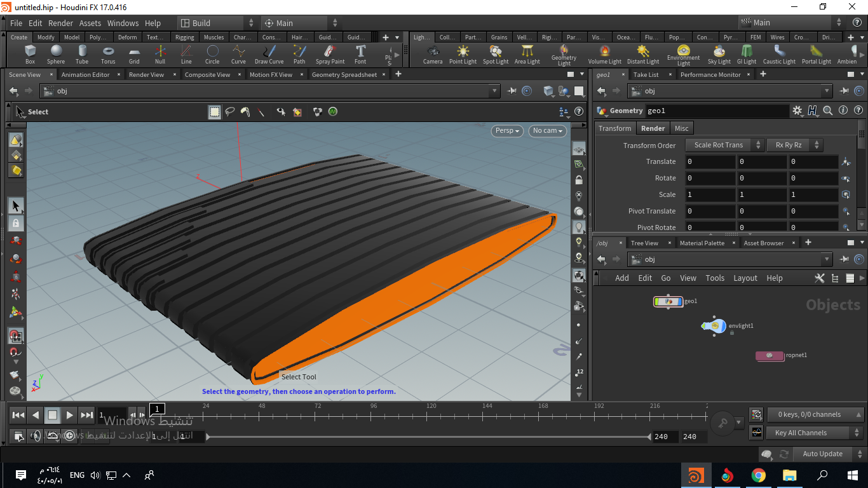Create a Null object
Screen dimensions: 868x488
pyautogui.click(x=160, y=55)
